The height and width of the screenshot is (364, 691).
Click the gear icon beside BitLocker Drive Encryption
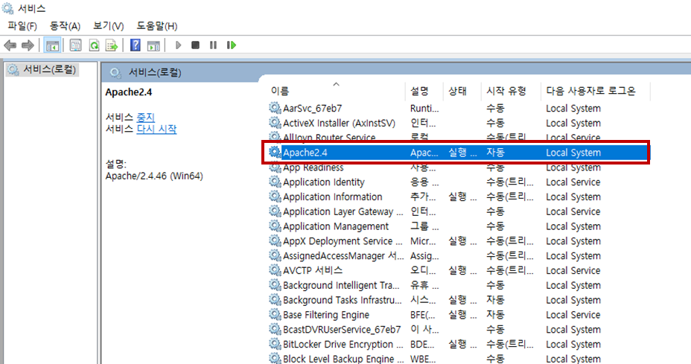(x=275, y=344)
